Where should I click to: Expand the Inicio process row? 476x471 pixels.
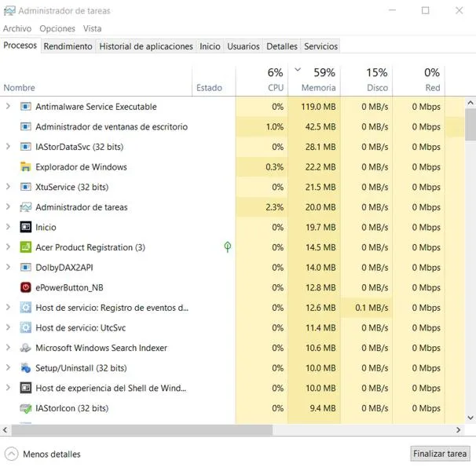point(8,227)
